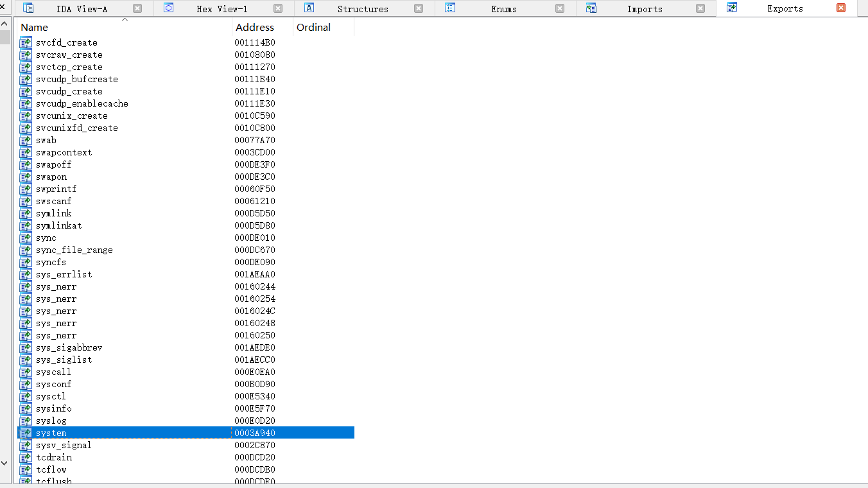Select the tcdrain export row

click(x=186, y=457)
